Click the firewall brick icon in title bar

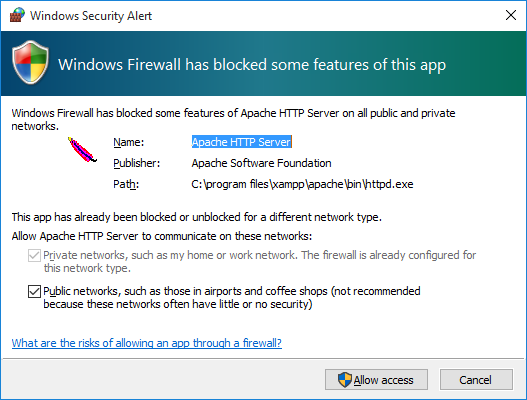[17, 15]
